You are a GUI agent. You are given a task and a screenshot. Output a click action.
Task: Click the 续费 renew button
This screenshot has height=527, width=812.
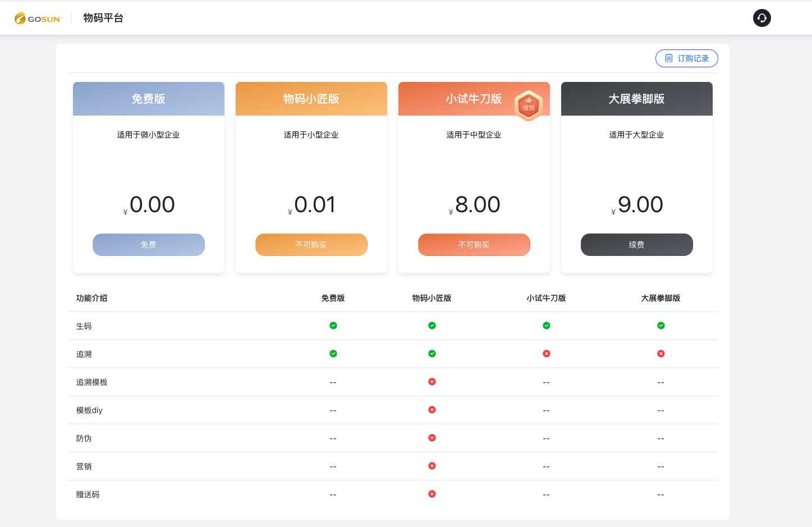click(x=637, y=245)
